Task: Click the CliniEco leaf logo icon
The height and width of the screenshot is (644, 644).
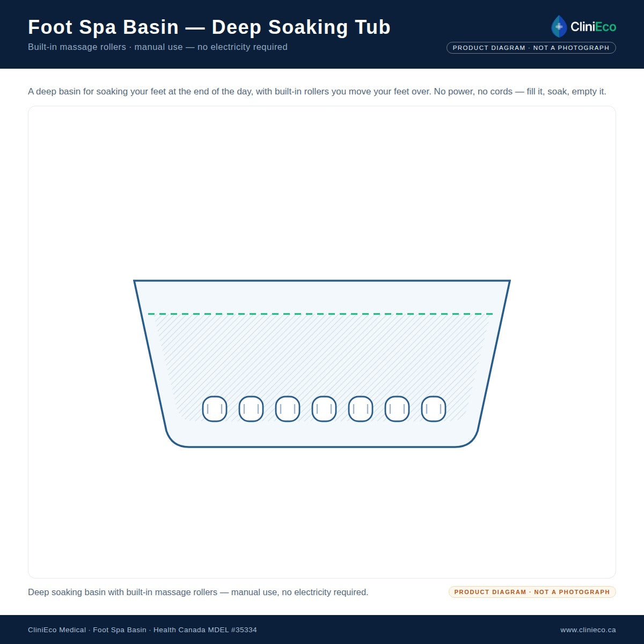Action: point(559,26)
